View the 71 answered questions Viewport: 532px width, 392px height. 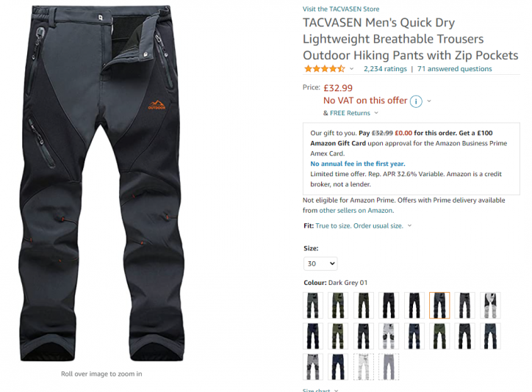454,69
